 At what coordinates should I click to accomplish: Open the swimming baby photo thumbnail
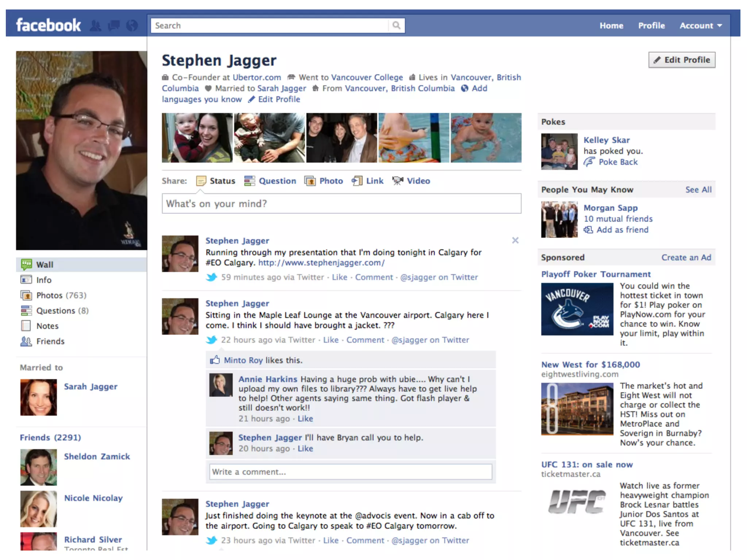(486, 138)
